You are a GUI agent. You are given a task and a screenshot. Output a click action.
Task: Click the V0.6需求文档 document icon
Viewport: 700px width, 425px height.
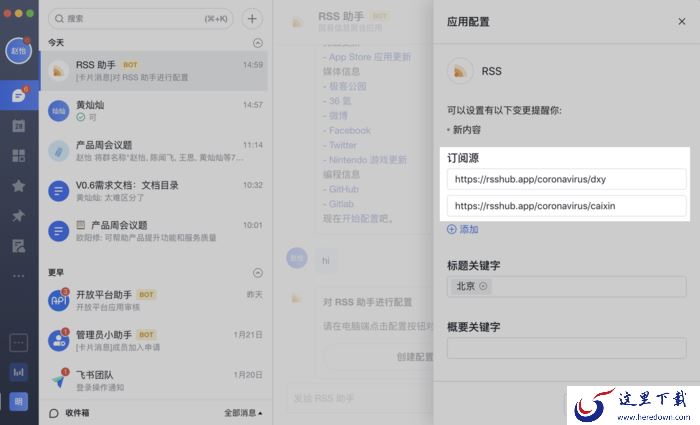[x=58, y=191]
